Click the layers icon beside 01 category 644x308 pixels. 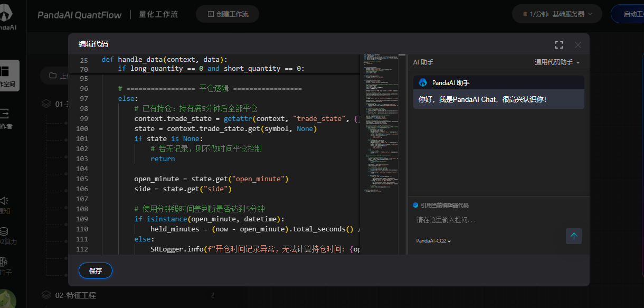(x=46, y=104)
